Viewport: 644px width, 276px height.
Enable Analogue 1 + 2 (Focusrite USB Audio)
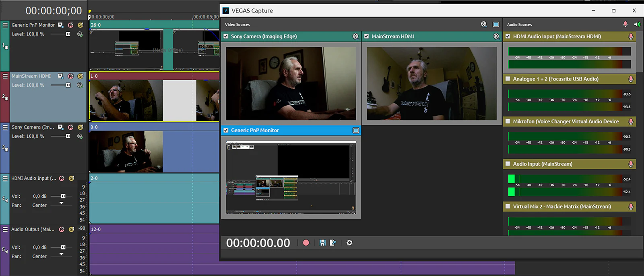pos(508,79)
